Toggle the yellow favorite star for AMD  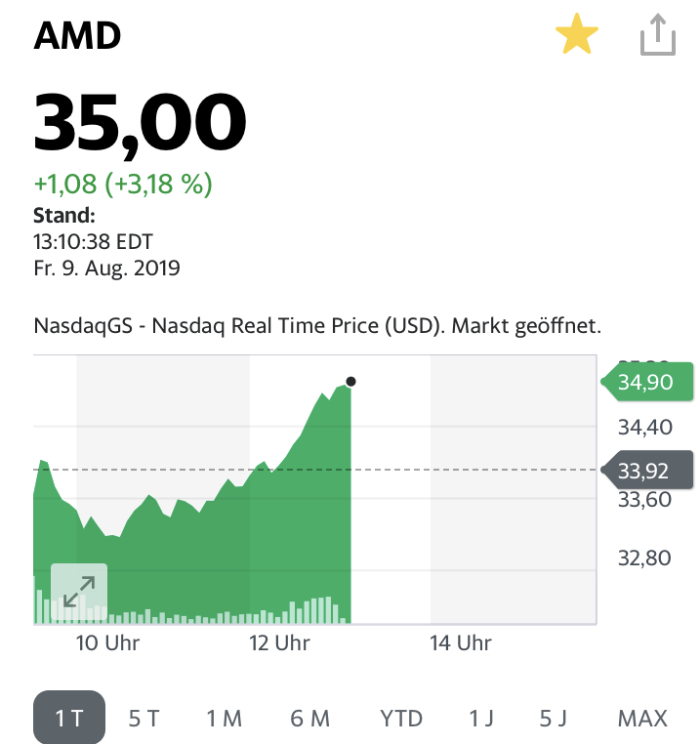click(x=576, y=36)
